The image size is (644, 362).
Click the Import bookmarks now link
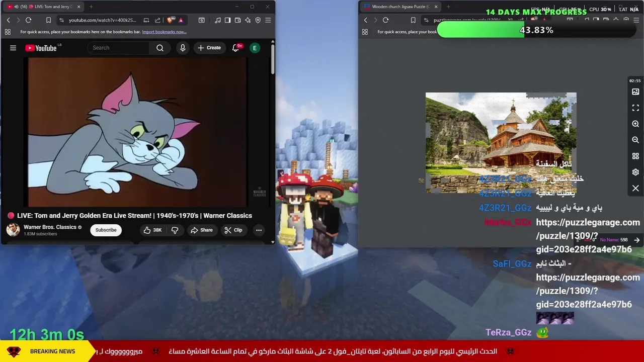(164, 32)
